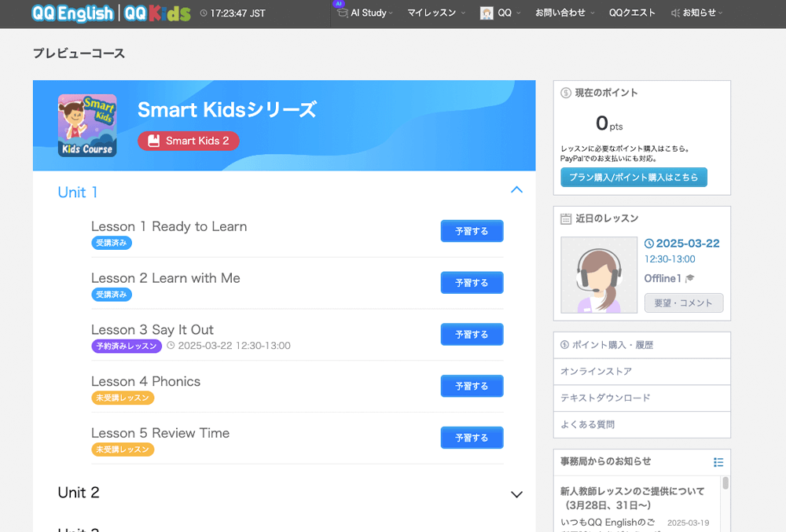786x532 pixels.
Task: Open the ポイント購入・履歴 link
Action: [x=641, y=345]
